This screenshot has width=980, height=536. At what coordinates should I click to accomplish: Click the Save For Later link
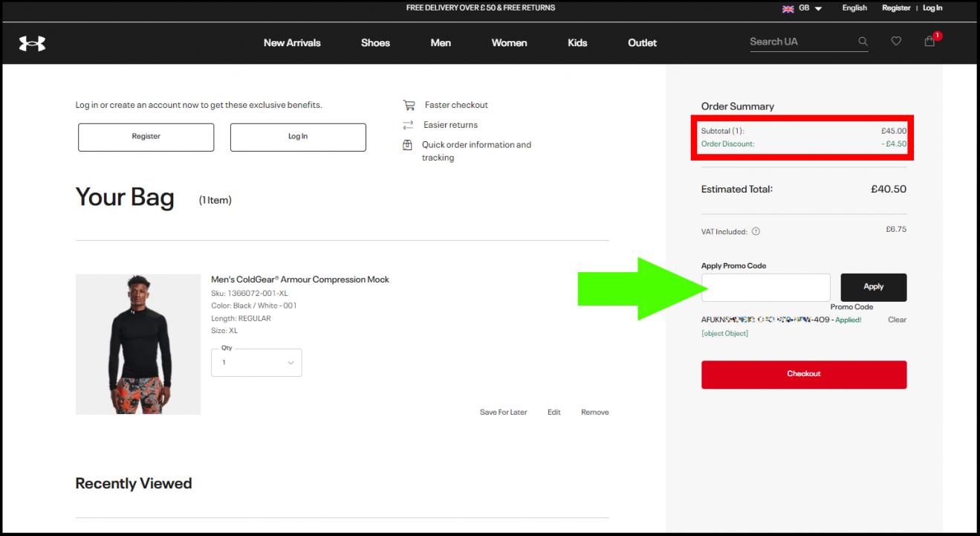click(503, 412)
